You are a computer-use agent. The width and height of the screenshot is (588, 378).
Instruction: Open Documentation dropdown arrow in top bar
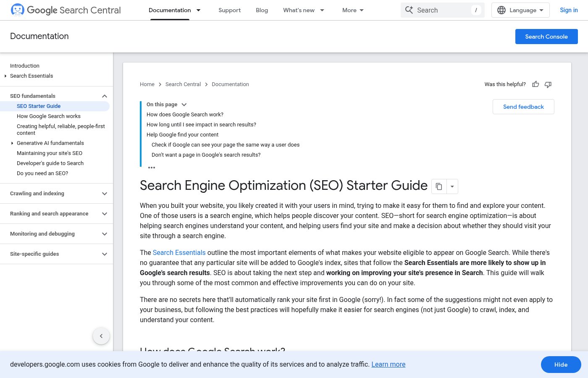(x=199, y=10)
